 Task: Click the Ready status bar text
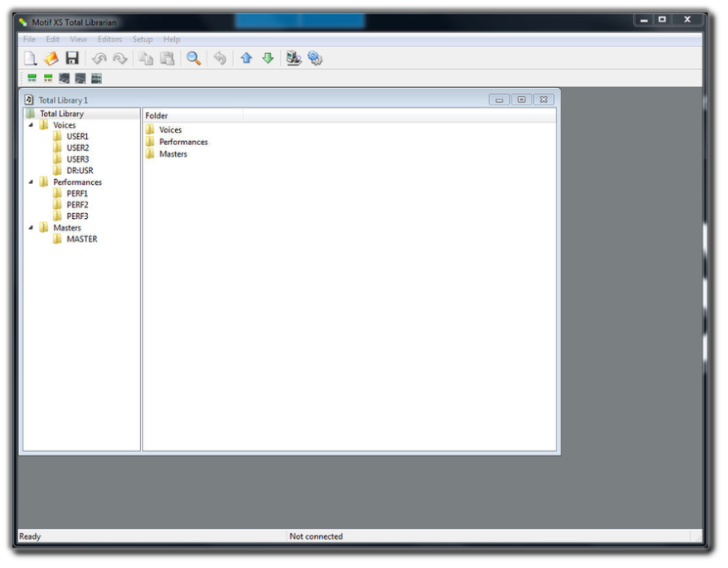(x=30, y=536)
